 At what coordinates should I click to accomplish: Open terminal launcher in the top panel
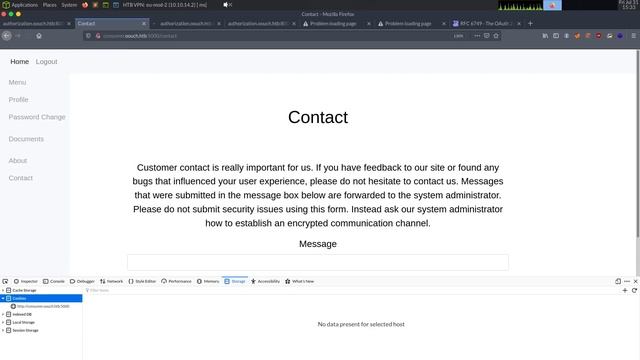[x=106, y=5]
